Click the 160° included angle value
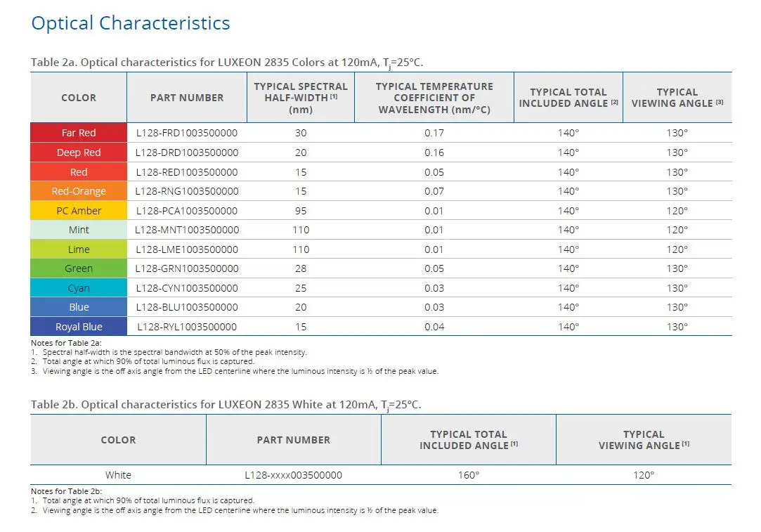Viewport: 761px width, 532px height. pyautogui.click(x=469, y=475)
